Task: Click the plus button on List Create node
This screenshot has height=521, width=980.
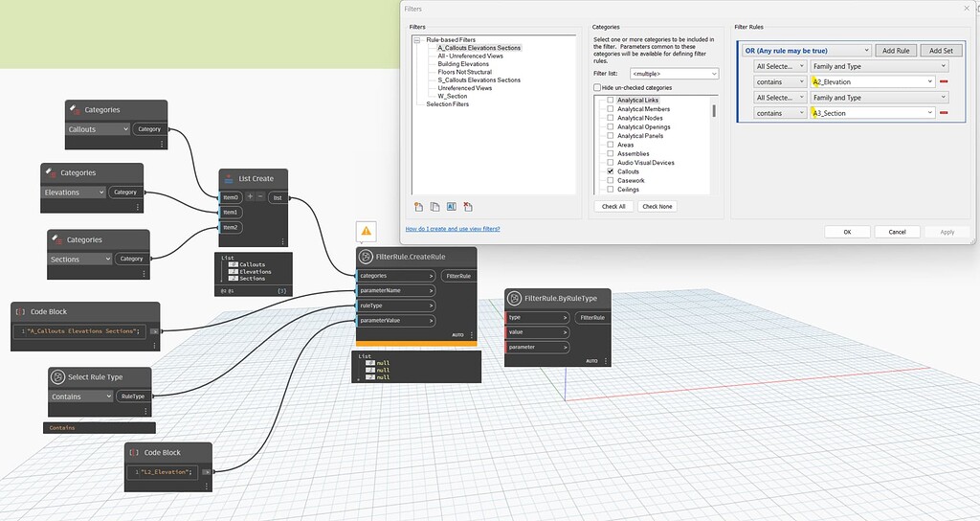Action: point(251,196)
